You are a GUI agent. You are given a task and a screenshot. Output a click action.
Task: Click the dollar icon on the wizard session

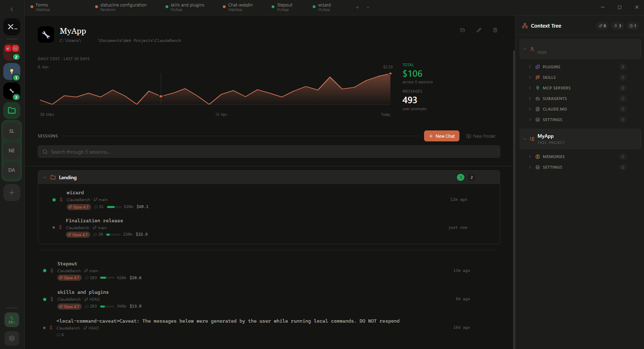click(61, 199)
